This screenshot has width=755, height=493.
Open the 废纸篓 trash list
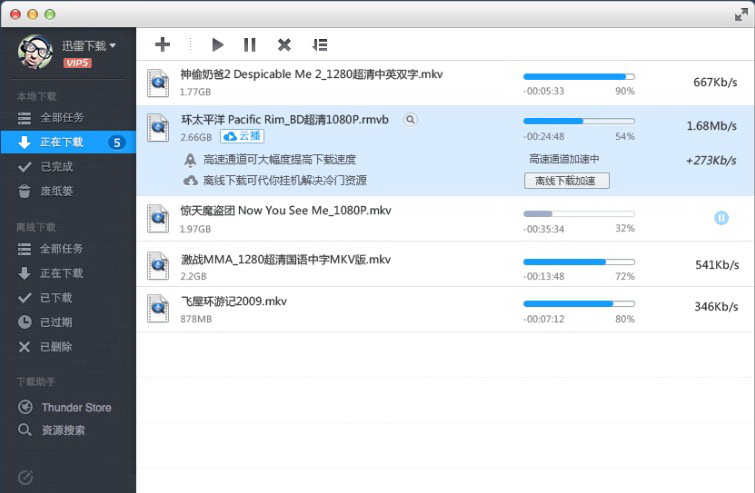[68, 191]
